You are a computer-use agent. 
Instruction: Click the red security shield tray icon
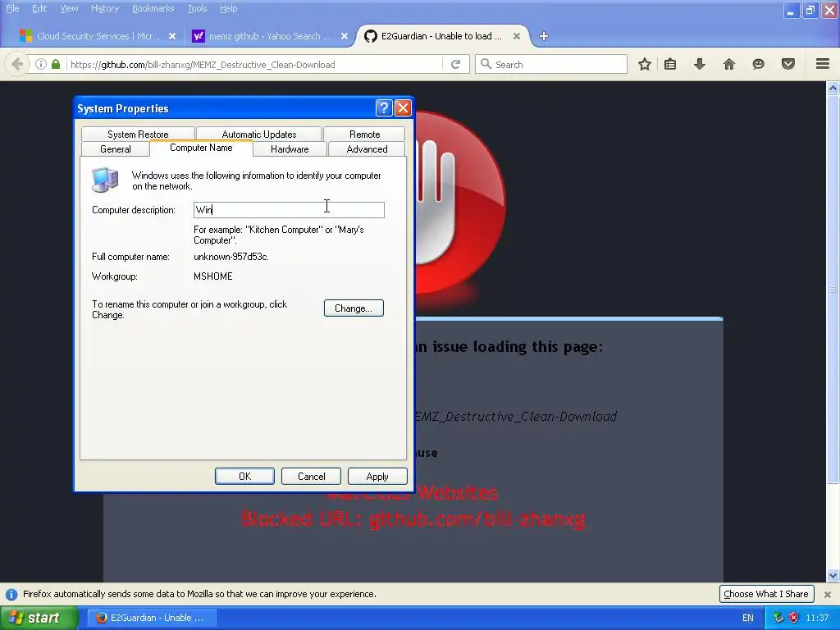click(794, 618)
